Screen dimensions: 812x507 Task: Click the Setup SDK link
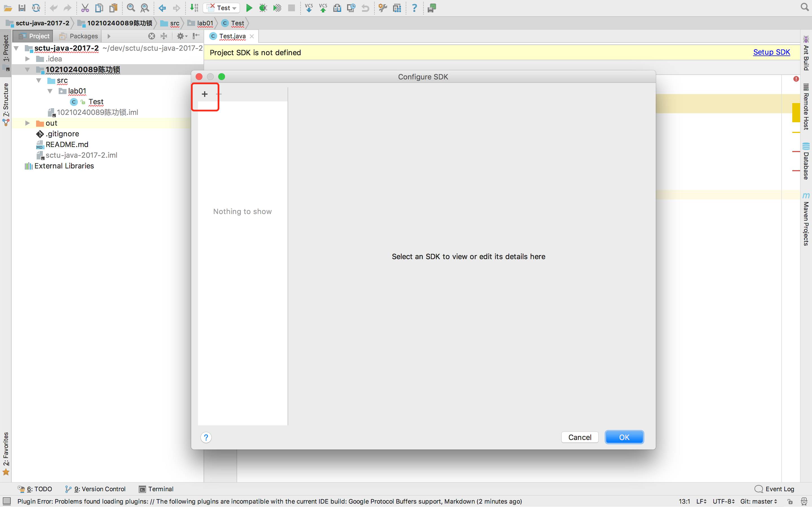tap(771, 52)
